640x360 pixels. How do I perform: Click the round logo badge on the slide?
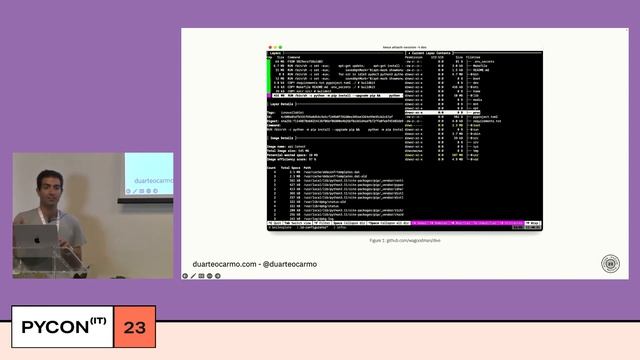[x=610, y=264]
